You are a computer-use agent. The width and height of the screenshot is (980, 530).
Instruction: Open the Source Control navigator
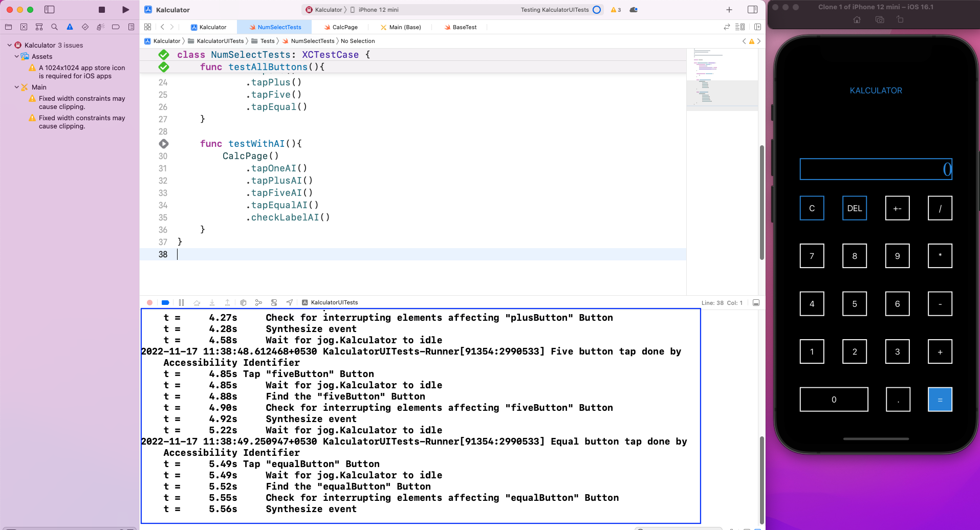(x=24, y=27)
